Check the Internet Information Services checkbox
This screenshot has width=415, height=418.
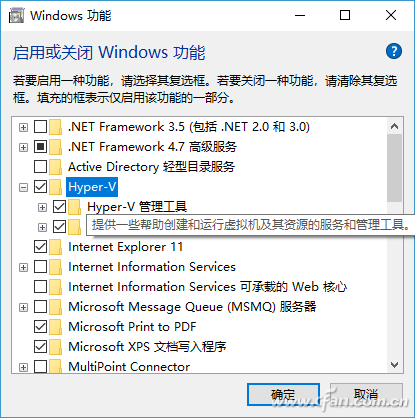click(40, 267)
